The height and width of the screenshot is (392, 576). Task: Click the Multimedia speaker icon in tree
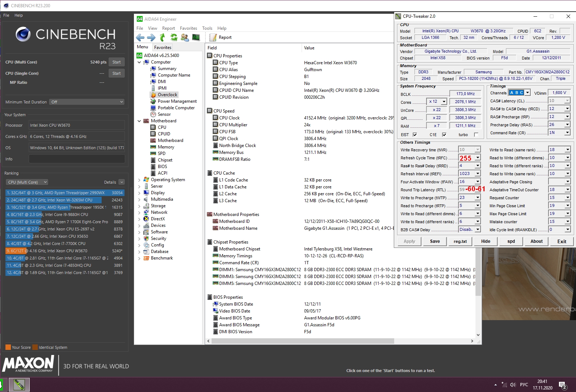[x=146, y=199]
